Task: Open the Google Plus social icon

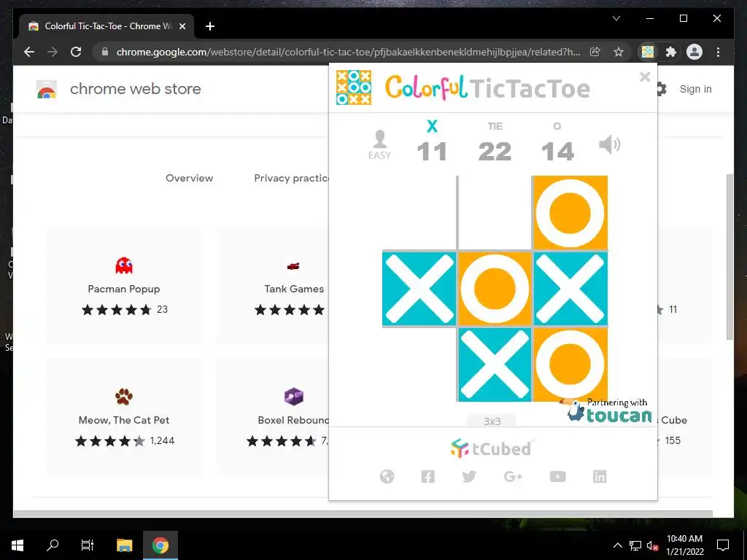Action: (513, 476)
